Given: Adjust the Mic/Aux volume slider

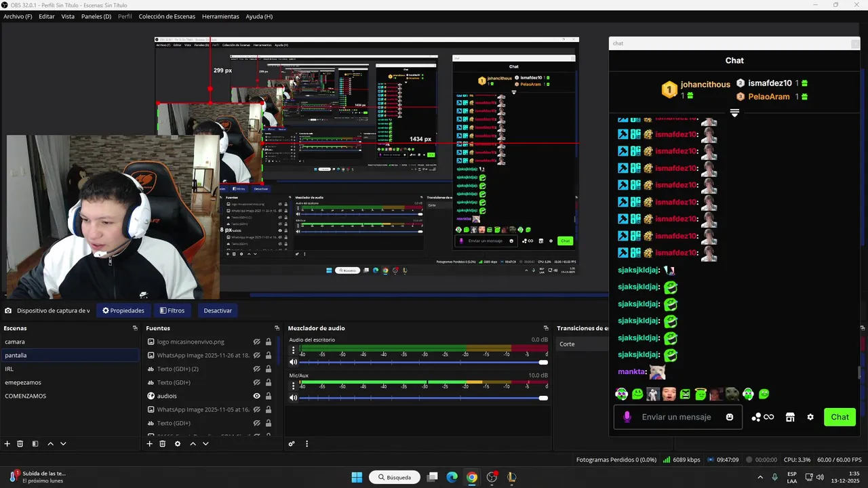Looking at the screenshot, I should tap(422, 398).
